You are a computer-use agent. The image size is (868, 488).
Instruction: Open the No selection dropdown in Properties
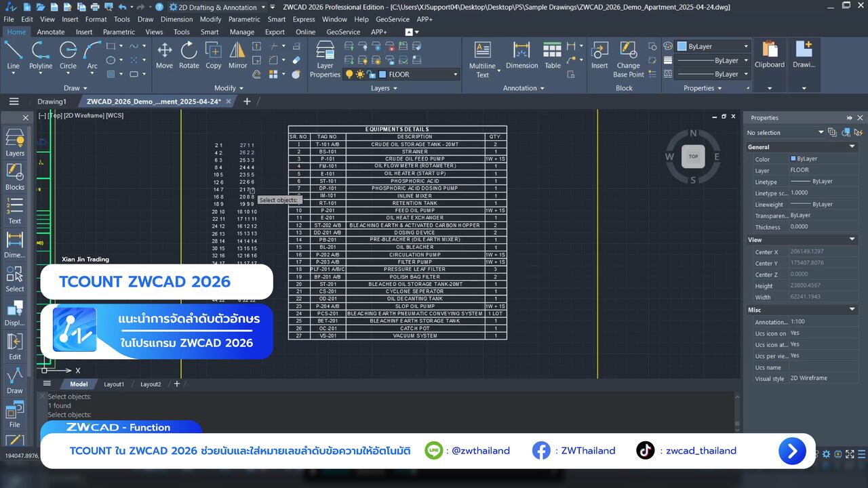[821, 133]
